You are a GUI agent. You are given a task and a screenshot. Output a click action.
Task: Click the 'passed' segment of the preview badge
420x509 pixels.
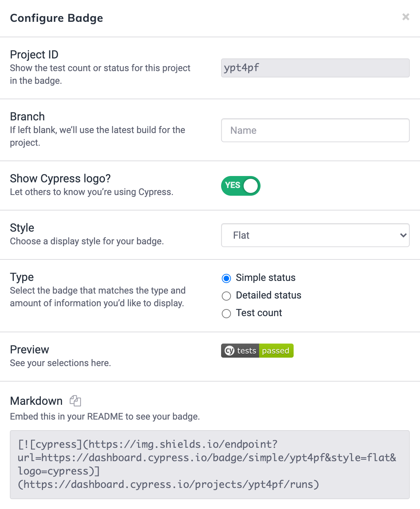[276, 351]
